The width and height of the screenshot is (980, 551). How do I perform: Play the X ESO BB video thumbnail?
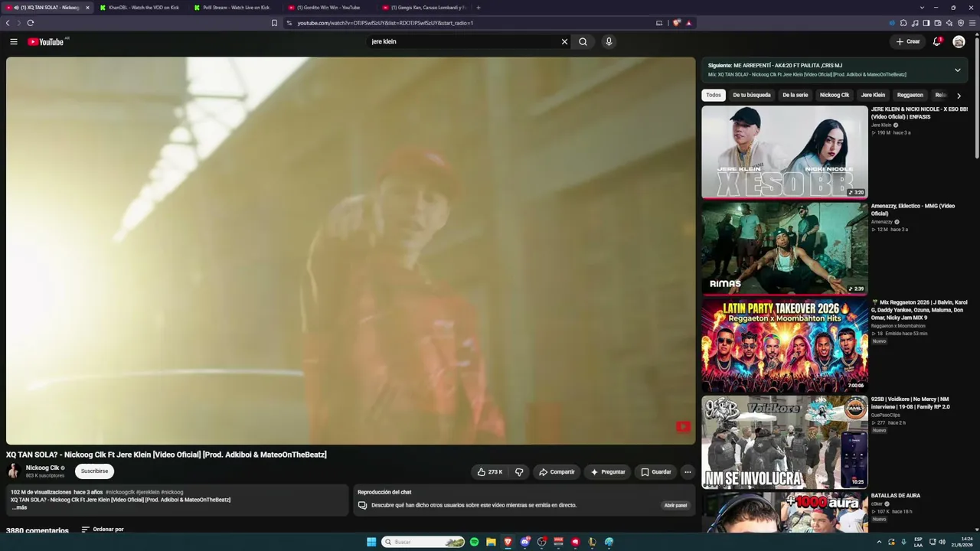tap(785, 152)
